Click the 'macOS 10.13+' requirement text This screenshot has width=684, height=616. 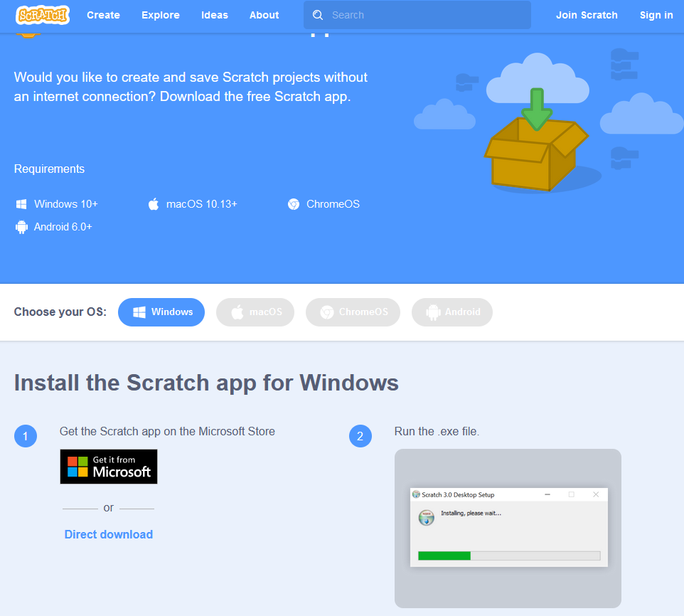point(201,204)
